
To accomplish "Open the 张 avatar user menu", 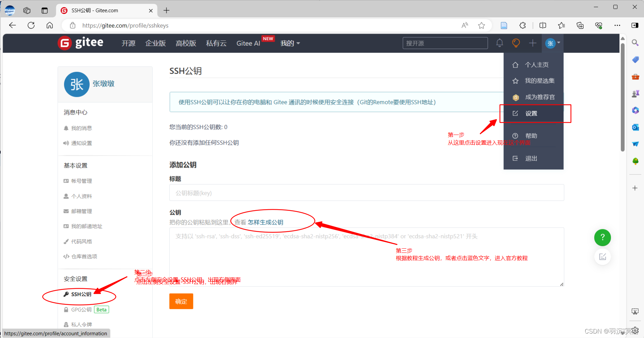I will point(553,43).
